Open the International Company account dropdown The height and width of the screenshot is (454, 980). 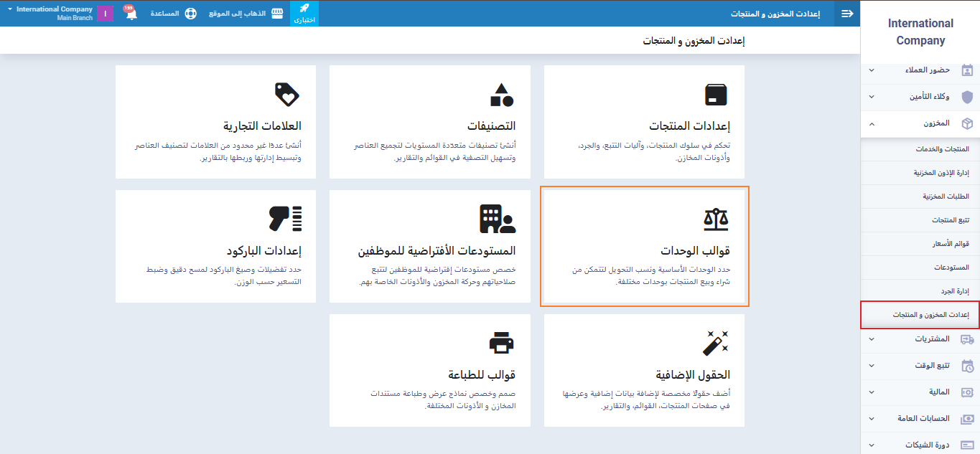pos(50,13)
